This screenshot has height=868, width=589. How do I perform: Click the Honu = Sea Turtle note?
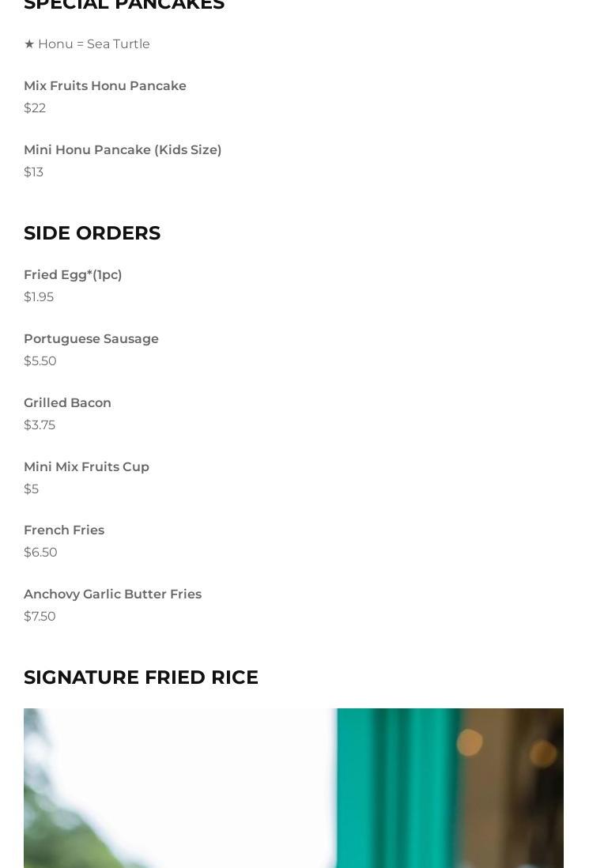coord(87,44)
